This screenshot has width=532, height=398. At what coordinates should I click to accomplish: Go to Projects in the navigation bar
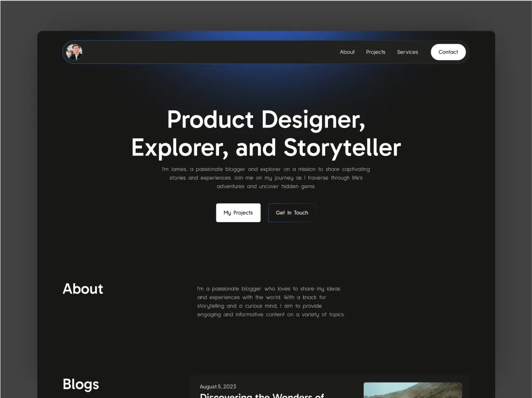[375, 52]
